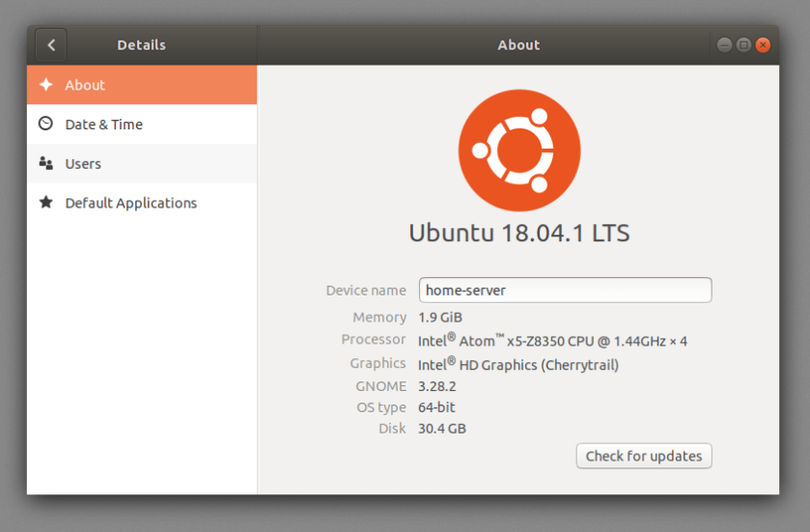
Task: Maximize the Details window
Action: point(743,44)
